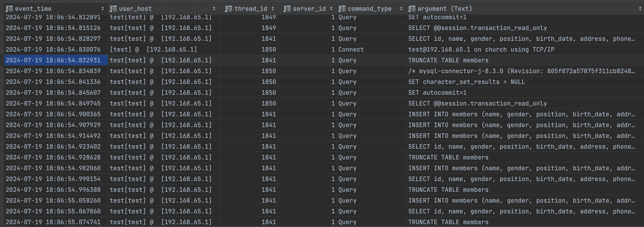Sort by user_host using sort arrows
The height and width of the screenshot is (227, 644).
coord(214,9)
